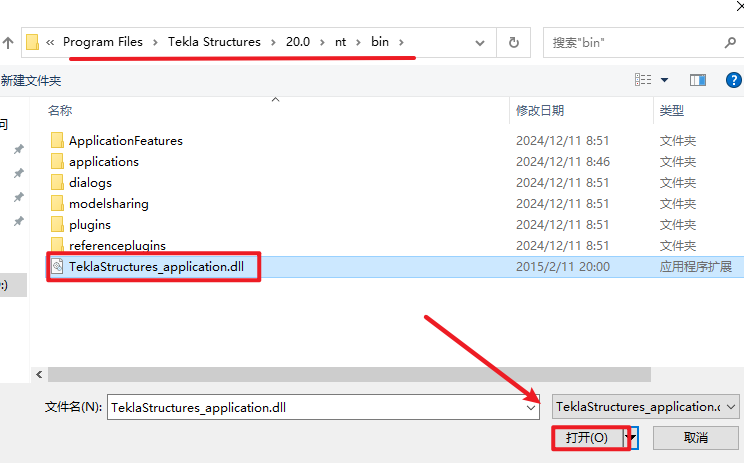Image resolution: width=744 pixels, height=463 pixels.
Task: Select modelsharing folder name
Action: (109, 204)
